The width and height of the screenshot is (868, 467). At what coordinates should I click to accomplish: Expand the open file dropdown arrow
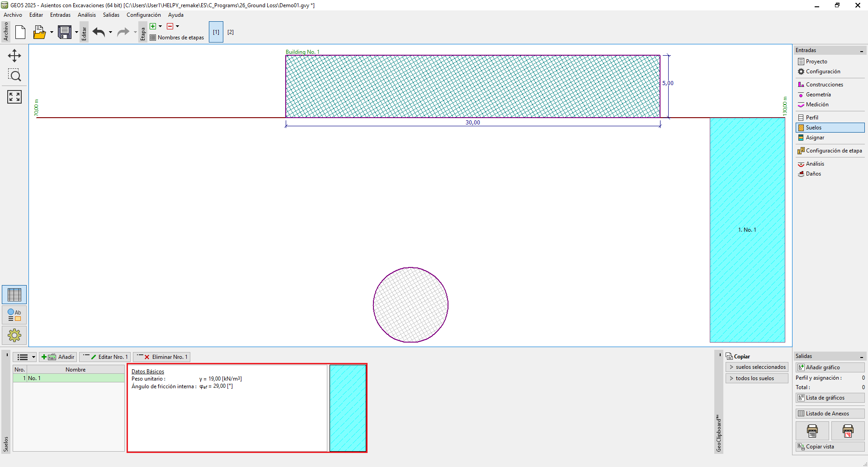[52, 32]
